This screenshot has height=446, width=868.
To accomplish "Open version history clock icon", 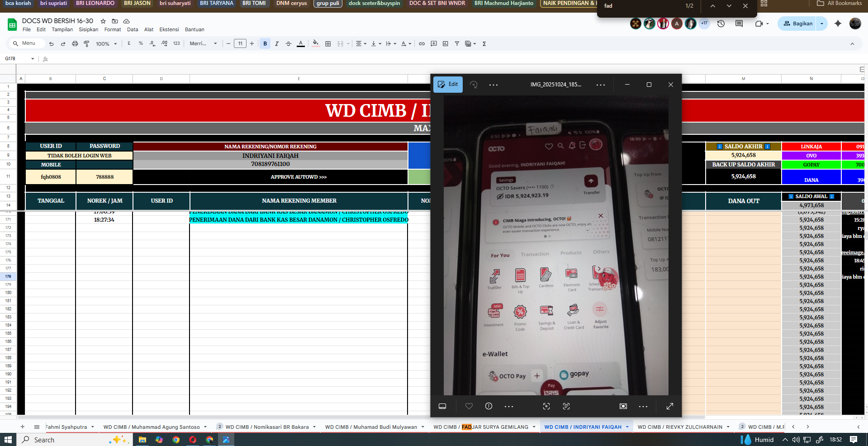I will point(721,24).
